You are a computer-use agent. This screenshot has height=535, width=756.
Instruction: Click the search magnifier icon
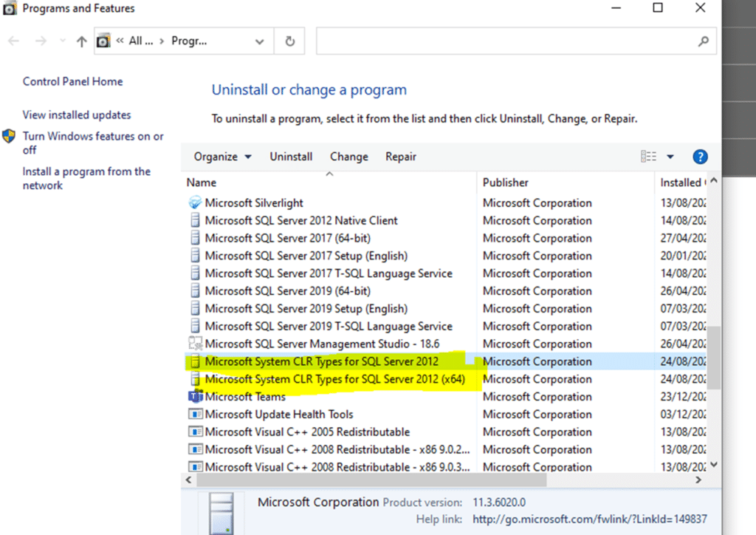pos(704,41)
